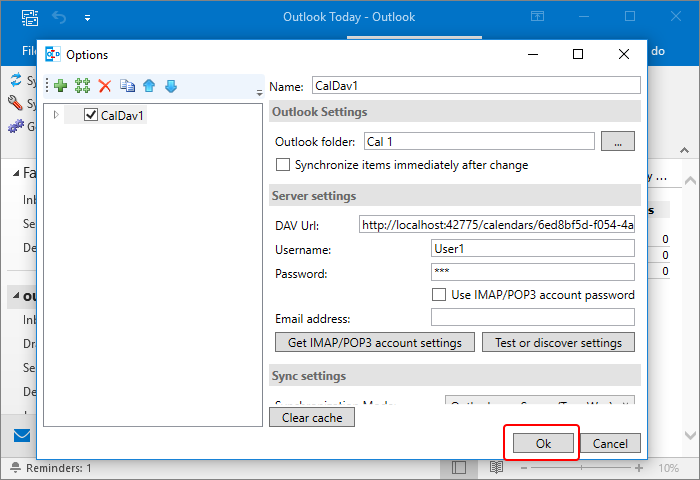Image resolution: width=700 pixels, height=480 pixels.
Task: Move profile down with blue down arrow
Action: click(171, 86)
